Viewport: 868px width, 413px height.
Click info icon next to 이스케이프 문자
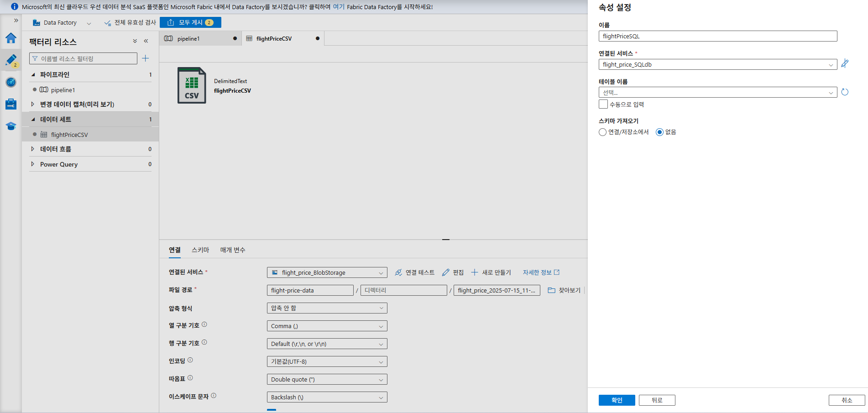pyautogui.click(x=214, y=396)
